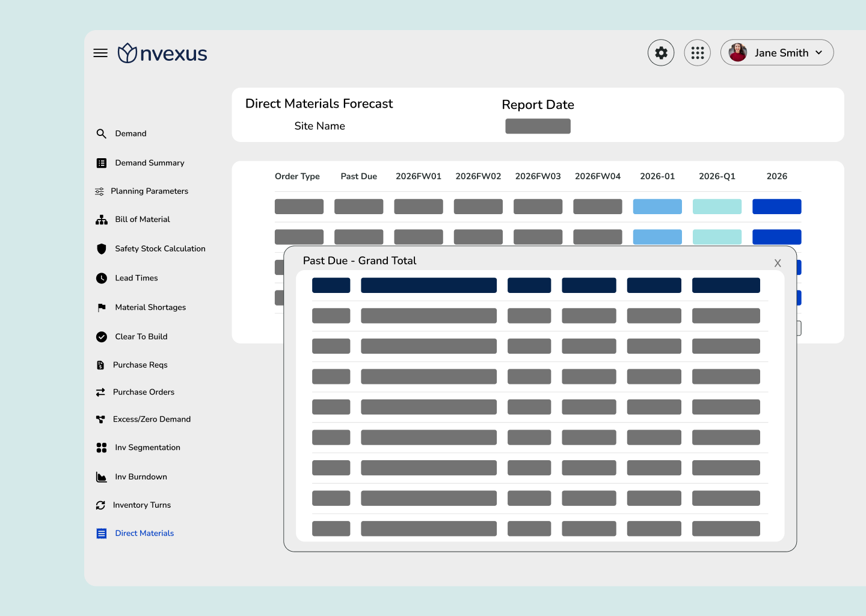Click the 2026FW03 column header
The image size is (866, 616).
click(538, 176)
